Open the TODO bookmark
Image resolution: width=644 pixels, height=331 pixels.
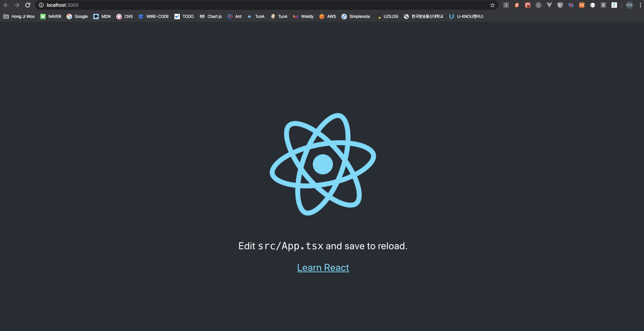[184, 17]
